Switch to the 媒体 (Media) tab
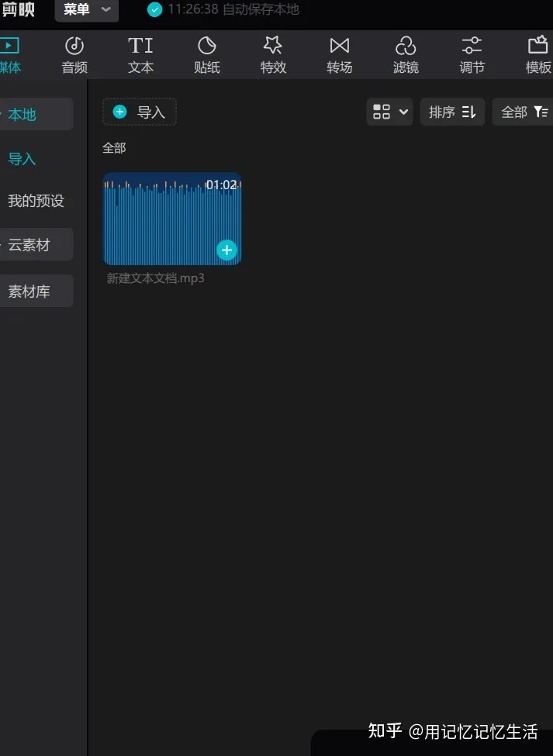 [x=9, y=54]
